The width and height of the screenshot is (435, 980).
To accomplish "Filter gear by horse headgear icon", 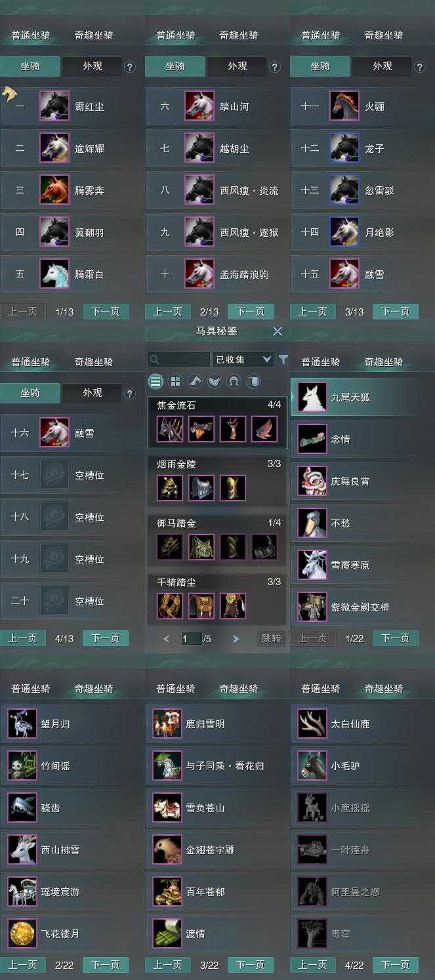I will click(195, 381).
